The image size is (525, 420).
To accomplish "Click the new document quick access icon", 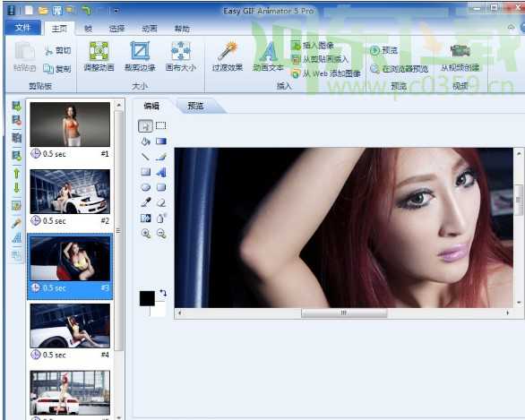I will (x=30, y=11).
